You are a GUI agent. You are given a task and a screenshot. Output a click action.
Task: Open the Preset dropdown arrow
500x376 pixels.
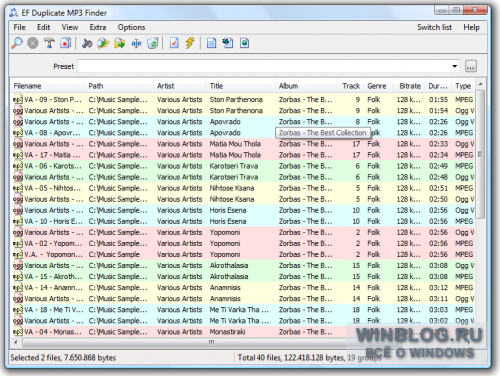point(454,66)
